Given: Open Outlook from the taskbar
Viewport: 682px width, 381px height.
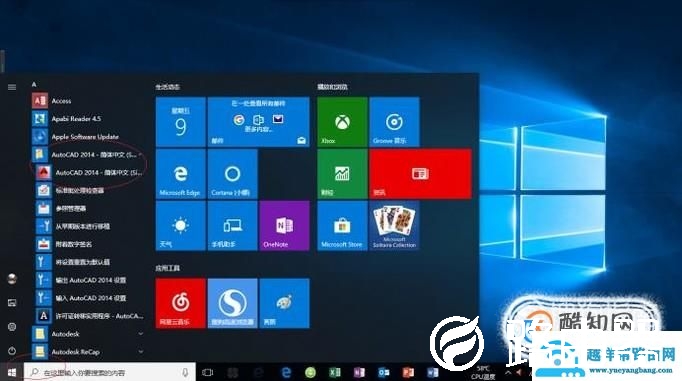Looking at the screenshot, I should [384, 372].
